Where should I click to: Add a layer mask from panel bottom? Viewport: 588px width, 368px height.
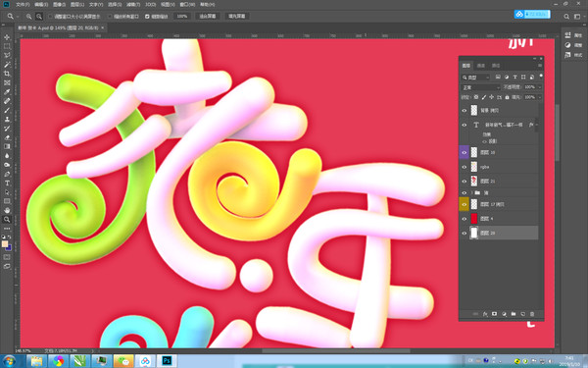tap(494, 314)
